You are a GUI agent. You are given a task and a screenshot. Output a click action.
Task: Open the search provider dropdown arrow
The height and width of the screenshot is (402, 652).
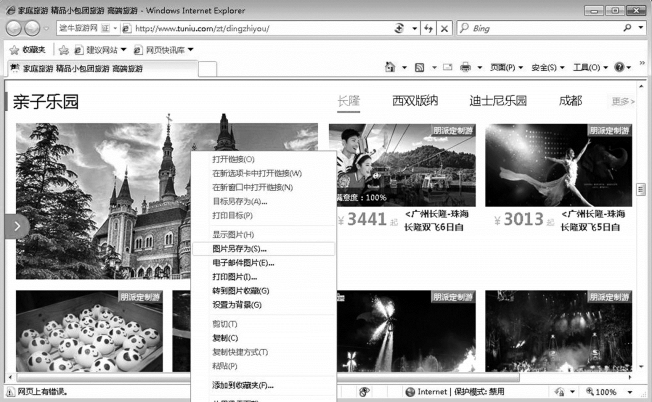click(x=641, y=28)
